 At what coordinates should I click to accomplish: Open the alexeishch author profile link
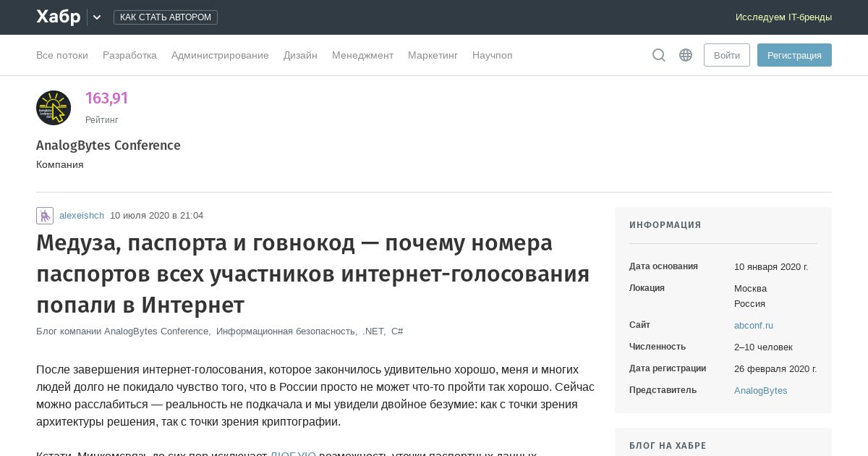tap(82, 216)
